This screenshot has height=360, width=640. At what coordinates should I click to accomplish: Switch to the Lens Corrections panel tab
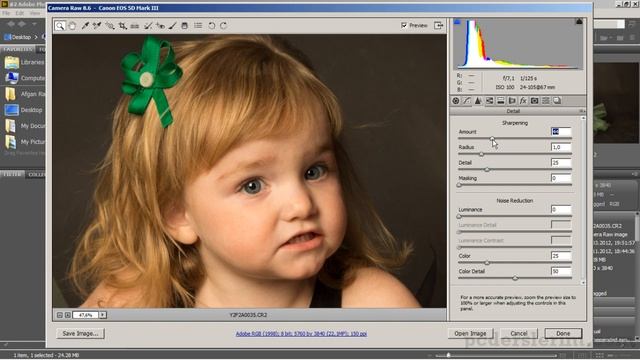click(x=512, y=100)
